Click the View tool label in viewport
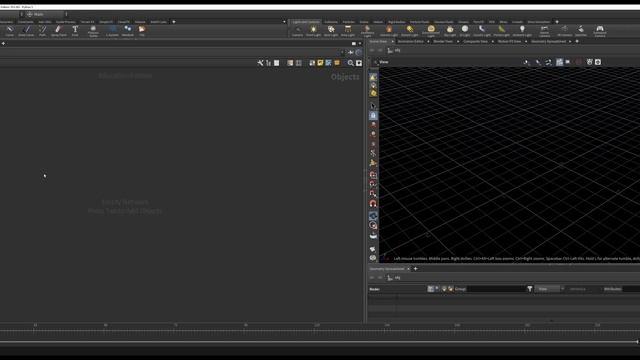This screenshot has height=360, width=640. 384,62
